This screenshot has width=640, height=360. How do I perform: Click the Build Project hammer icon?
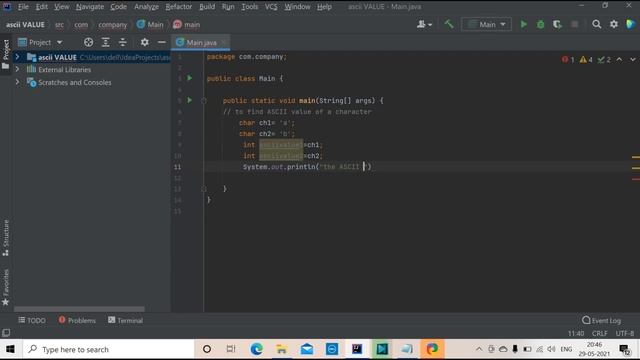click(x=449, y=24)
